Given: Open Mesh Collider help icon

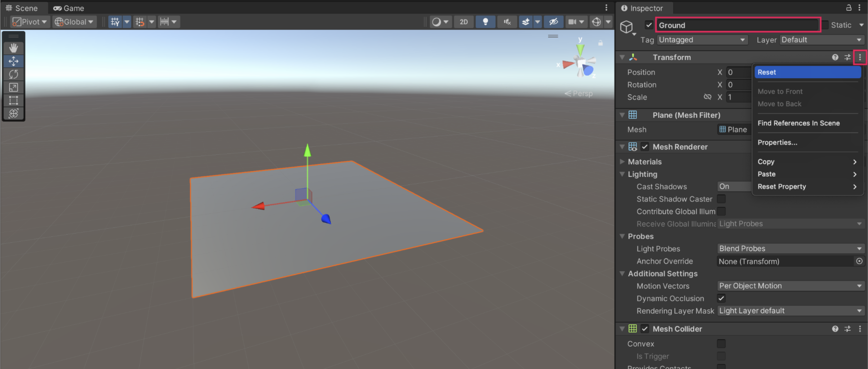Looking at the screenshot, I should tap(835, 329).
